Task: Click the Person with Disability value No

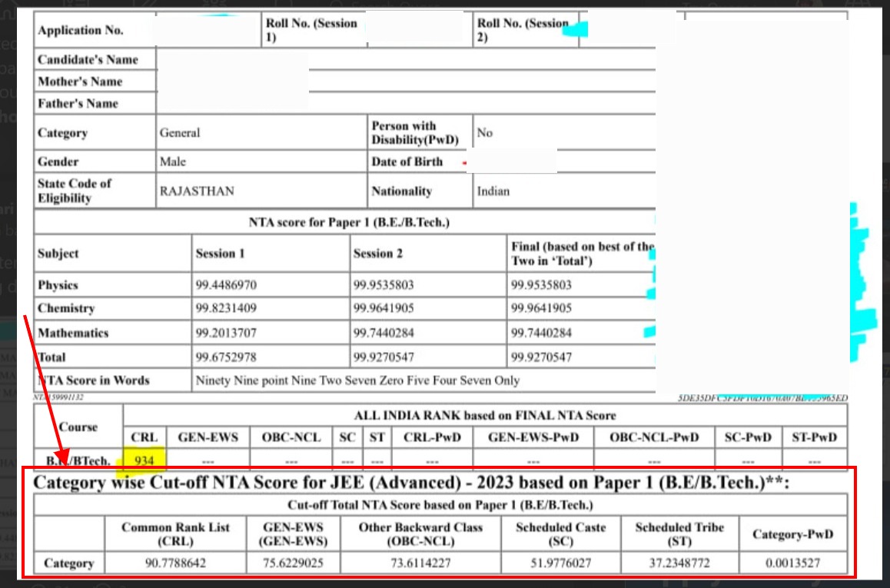Action: click(484, 133)
